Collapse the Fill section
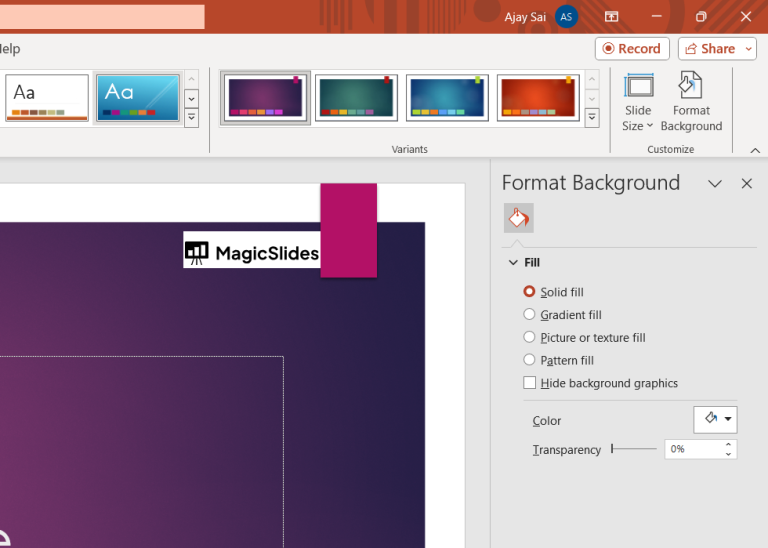The width and height of the screenshot is (768, 548). tap(513, 262)
